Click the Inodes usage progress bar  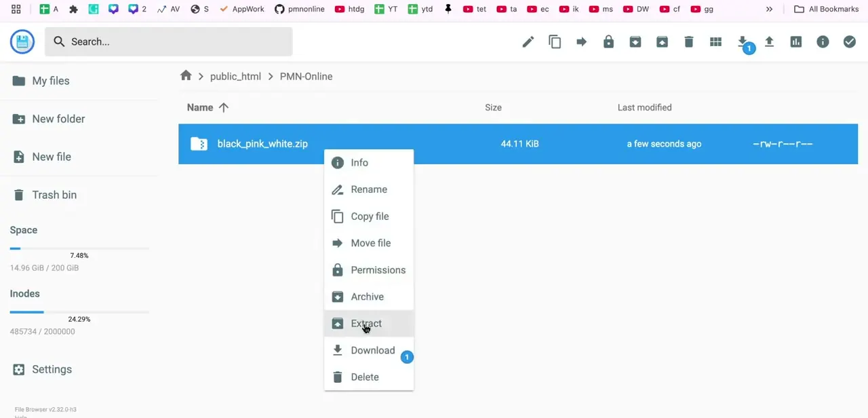coord(79,312)
